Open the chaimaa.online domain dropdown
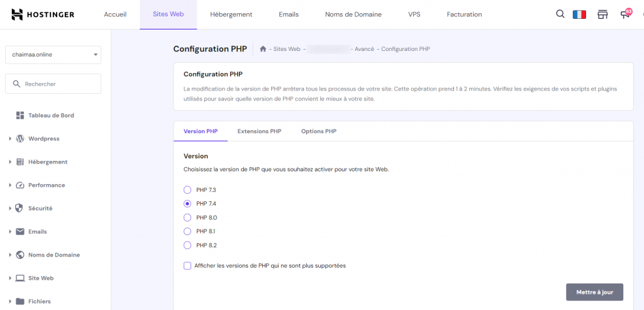Screen dimensions: 644x310 (53, 55)
